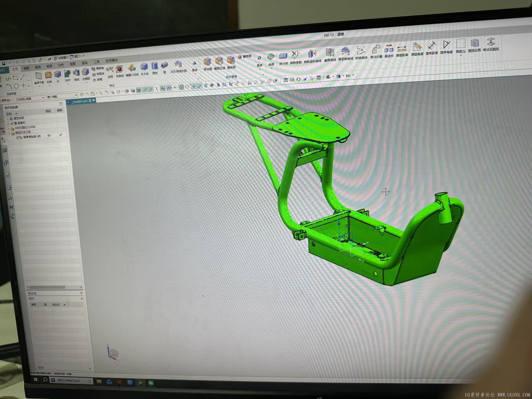Open the 无选择过滤器 selection filter dropdown
532x399 pixels.
click(30, 98)
